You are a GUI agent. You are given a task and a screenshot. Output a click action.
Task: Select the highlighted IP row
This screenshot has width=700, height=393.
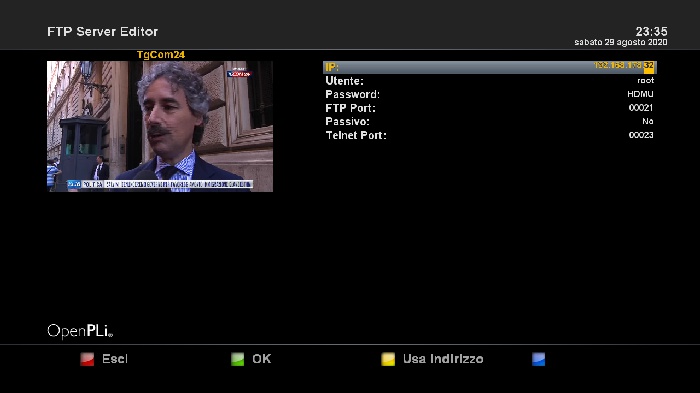[x=490, y=67]
